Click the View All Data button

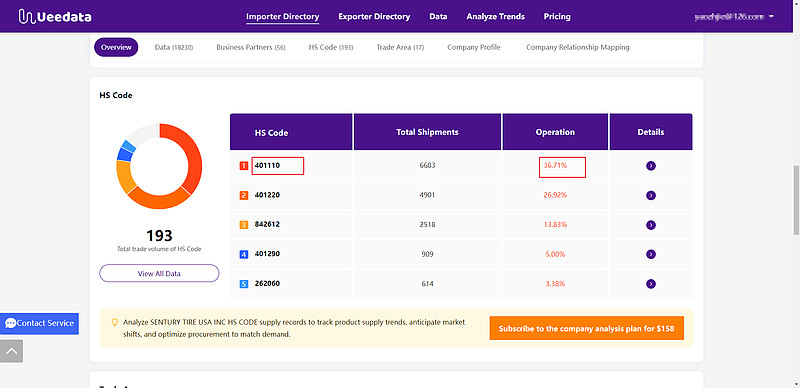pos(159,273)
